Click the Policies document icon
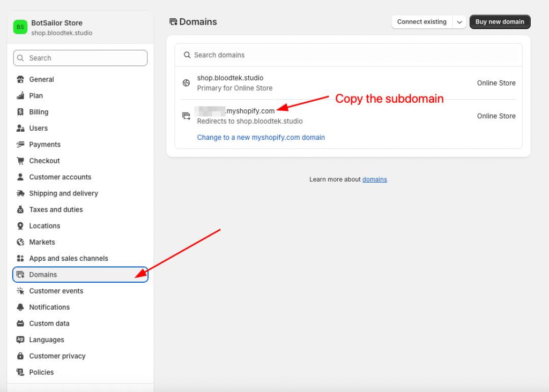Screen dimensions: 549x392 click(x=20, y=372)
